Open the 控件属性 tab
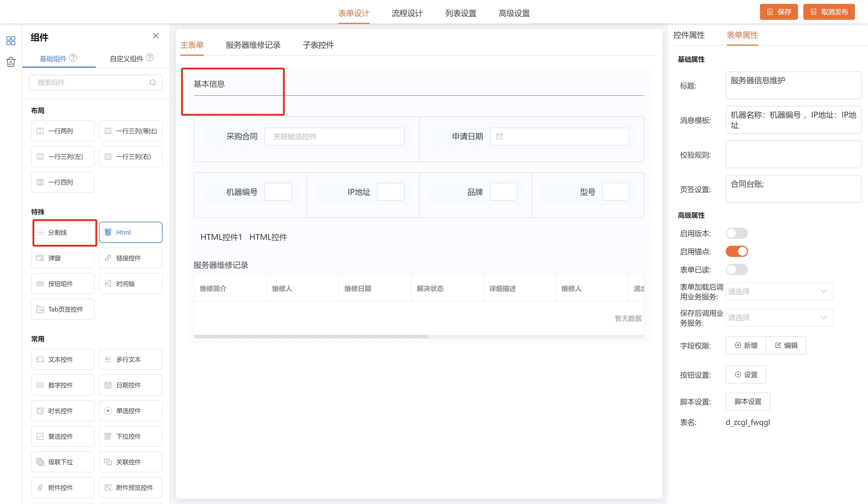 point(689,35)
